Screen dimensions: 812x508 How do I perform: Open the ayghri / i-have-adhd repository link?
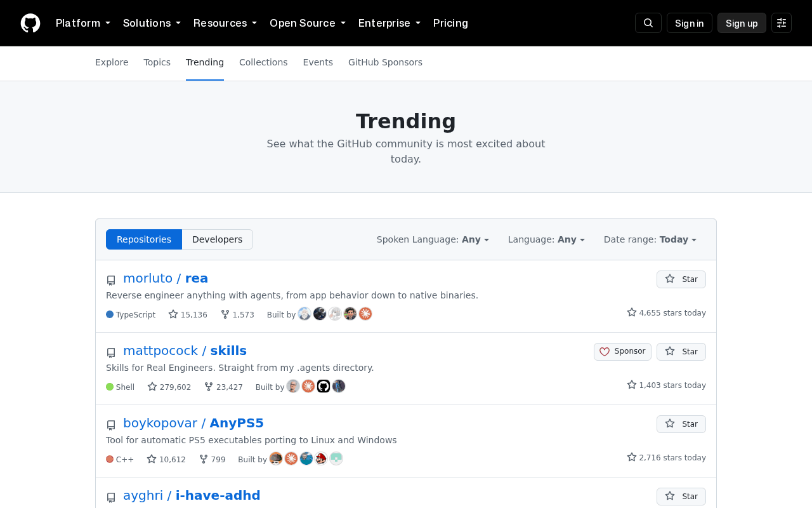192,495
